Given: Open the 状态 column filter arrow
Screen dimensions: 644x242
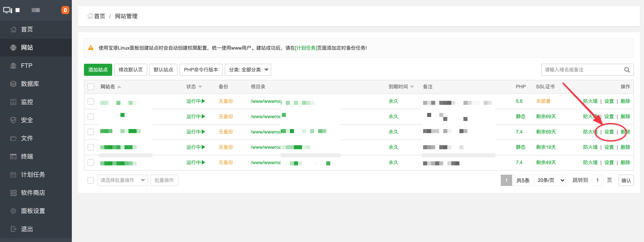Looking at the screenshot, I should point(200,87).
